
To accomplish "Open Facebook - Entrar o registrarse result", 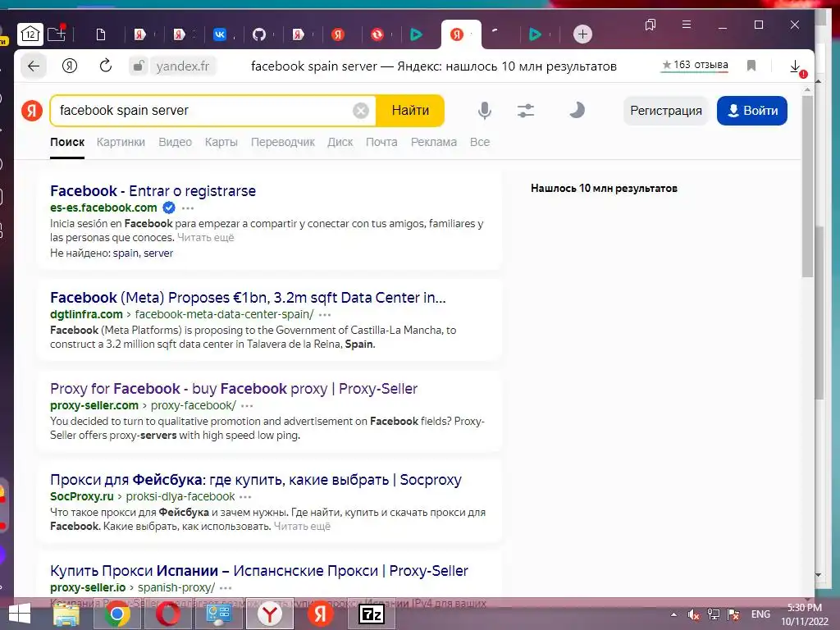I will pyautogui.click(x=153, y=190).
